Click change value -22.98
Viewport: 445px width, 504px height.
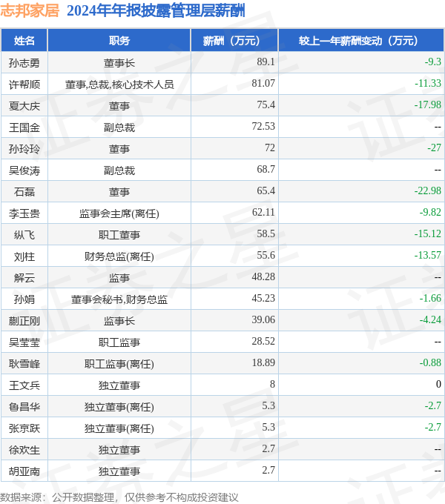428,191
